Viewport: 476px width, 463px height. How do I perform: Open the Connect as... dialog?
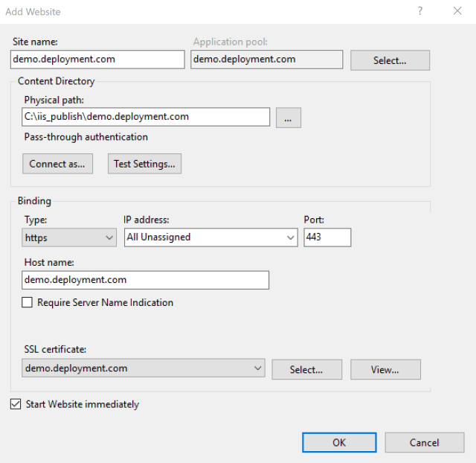coord(57,164)
